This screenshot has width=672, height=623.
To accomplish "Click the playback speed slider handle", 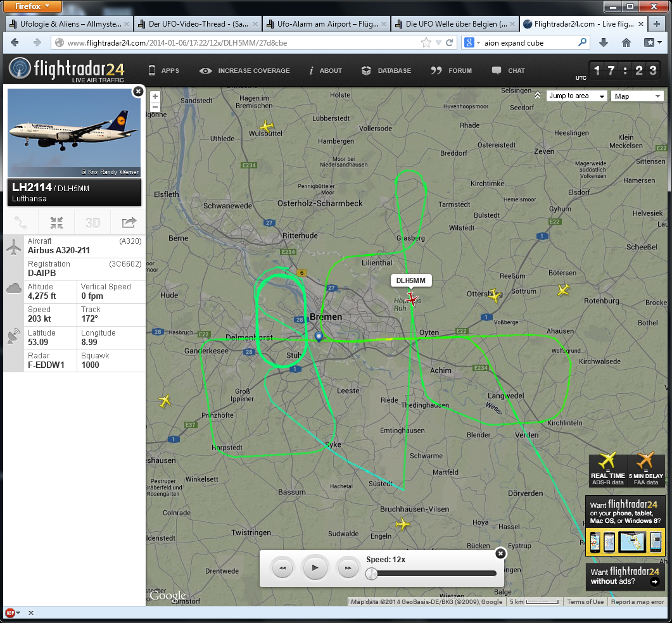I will pyautogui.click(x=372, y=574).
